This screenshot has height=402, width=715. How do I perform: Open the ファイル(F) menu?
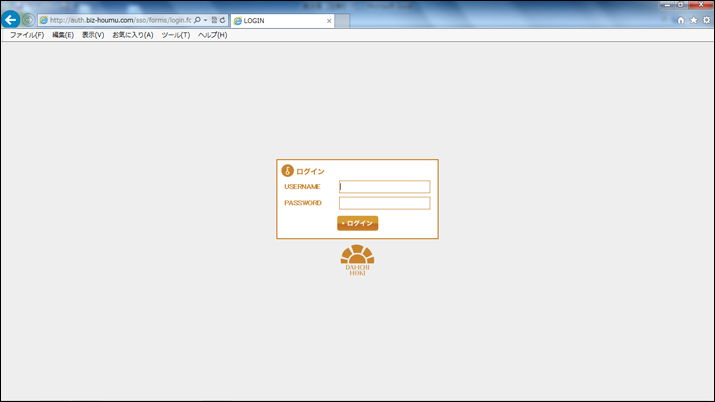coord(27,35)
